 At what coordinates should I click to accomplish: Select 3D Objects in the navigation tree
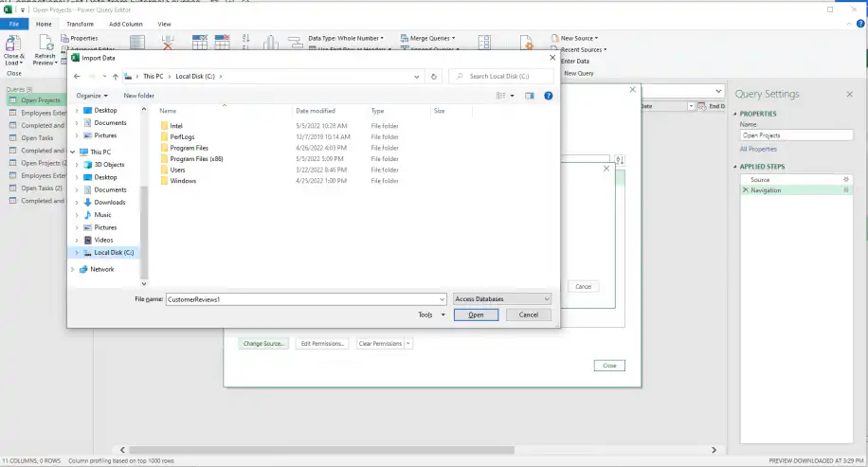point(109,165)
